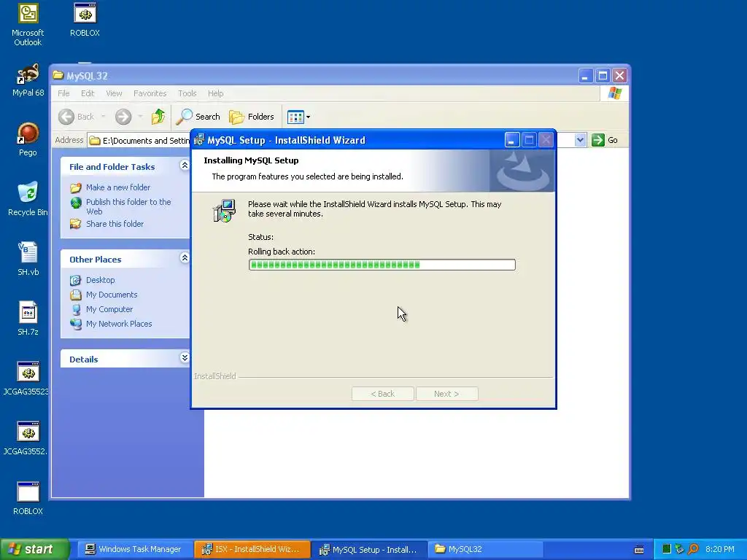747x560 pixels.
Task: Open the Back history dropdown arrow
Action: (x=104, y=117)
